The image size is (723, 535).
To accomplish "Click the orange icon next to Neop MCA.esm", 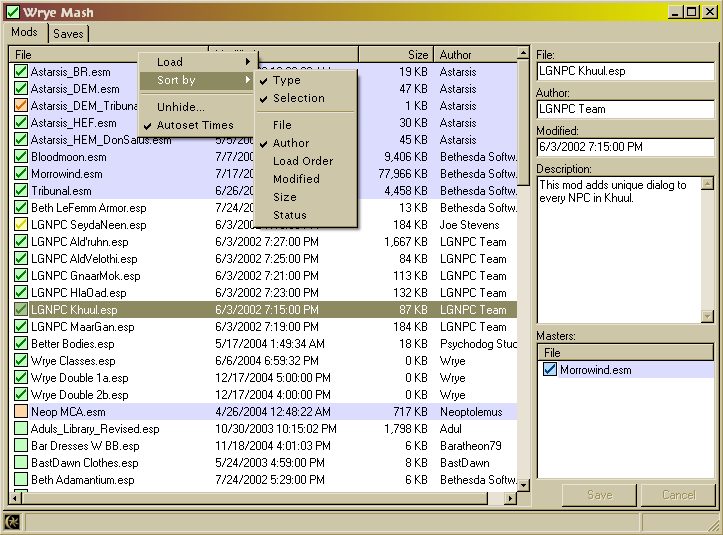I will pyautogui.click(x=21, y=412).
